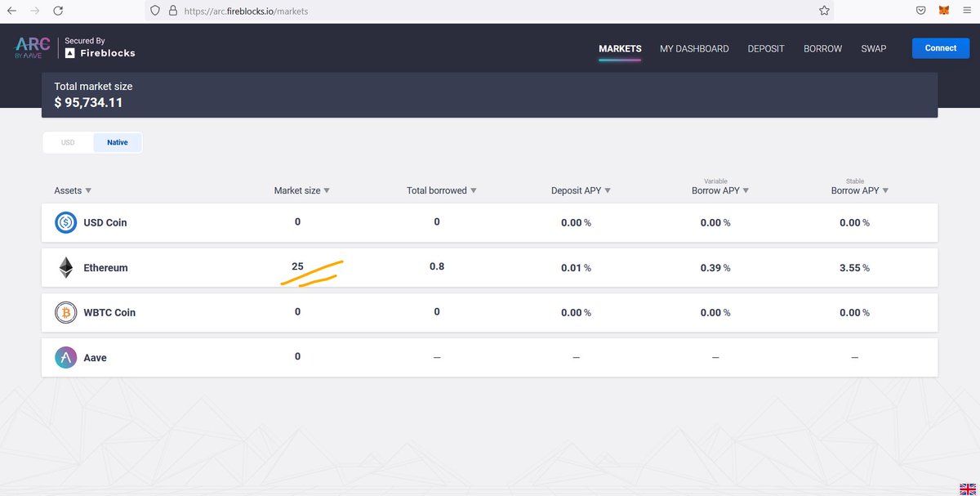Click the USD Coin asset icon
The height and width of the screenshot is (496, 980).
click(65, 222)
